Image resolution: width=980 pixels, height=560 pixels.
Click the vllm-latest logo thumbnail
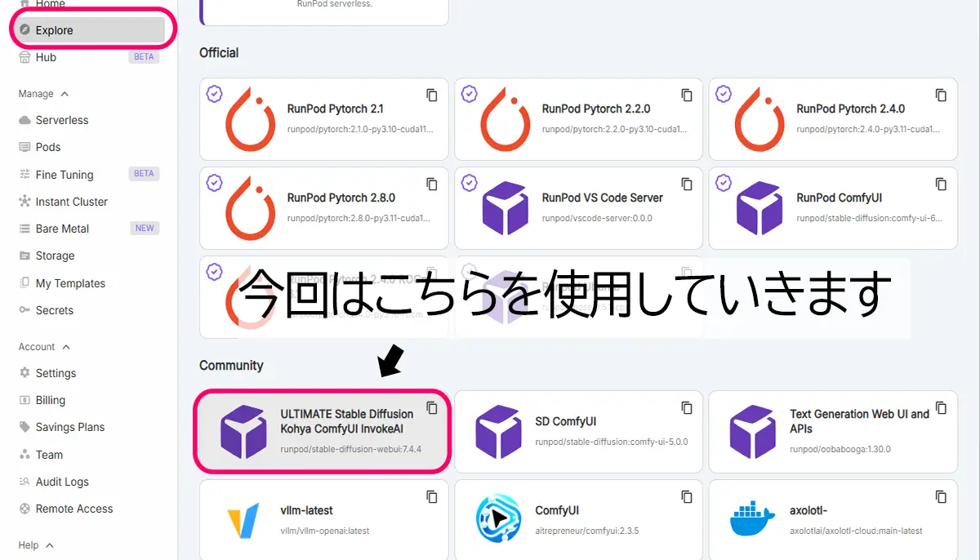click(x=244, y=520)
